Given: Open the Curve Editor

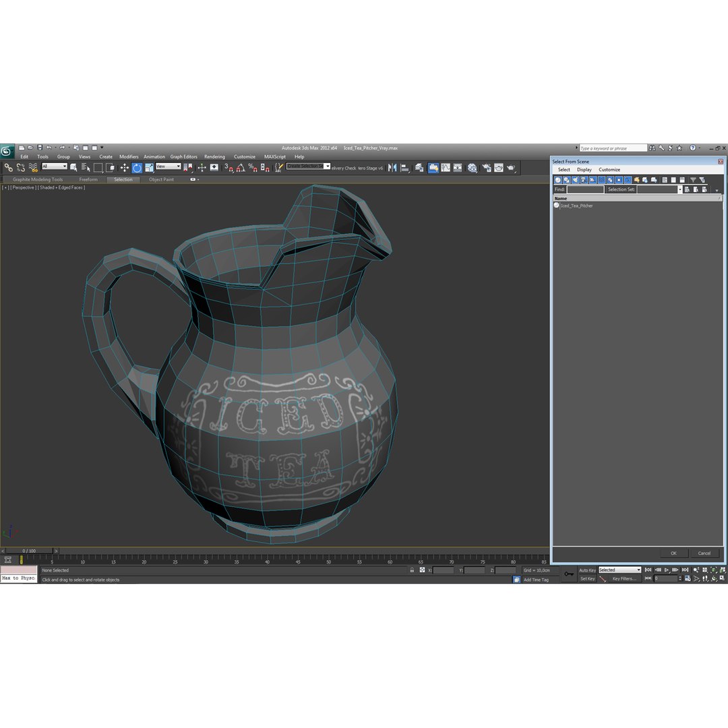Looking at the screenshot, I should tap(446, 168).
